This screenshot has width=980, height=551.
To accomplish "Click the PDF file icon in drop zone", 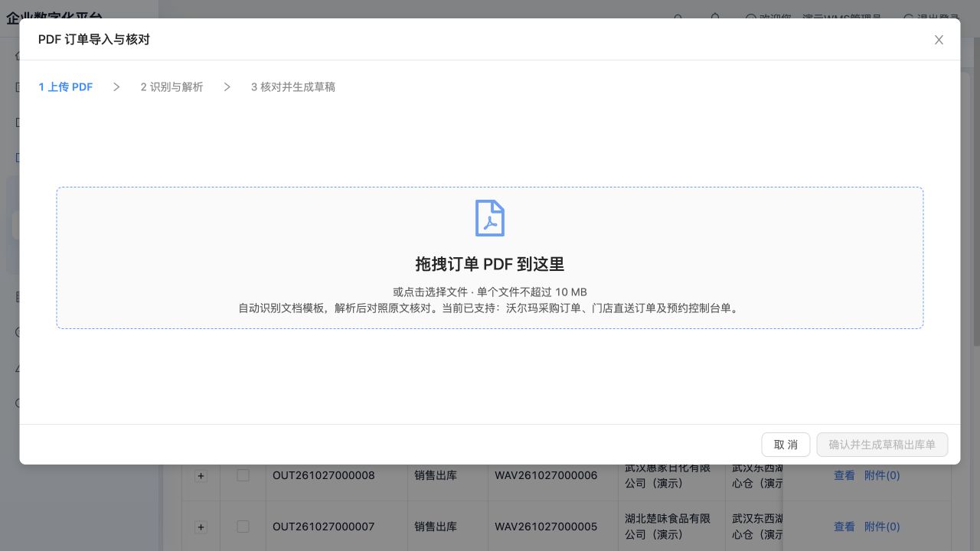I will pos(490,218).
